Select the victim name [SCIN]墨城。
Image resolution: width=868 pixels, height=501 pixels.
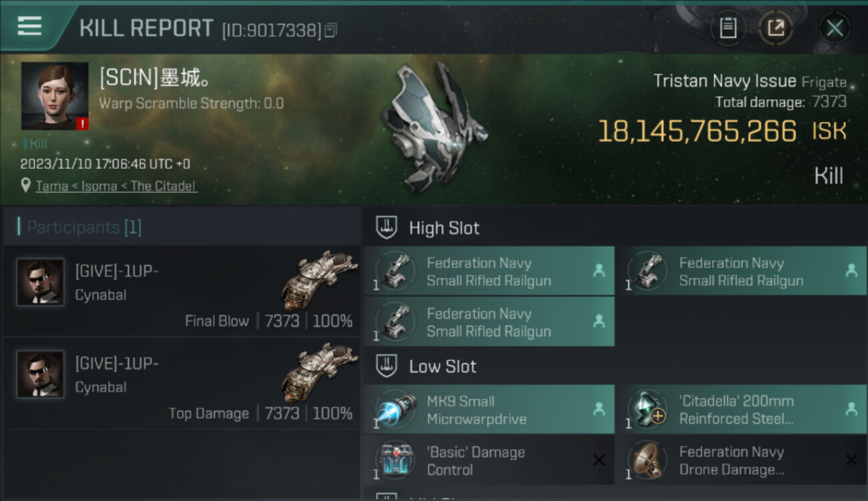tap(156, 79)
